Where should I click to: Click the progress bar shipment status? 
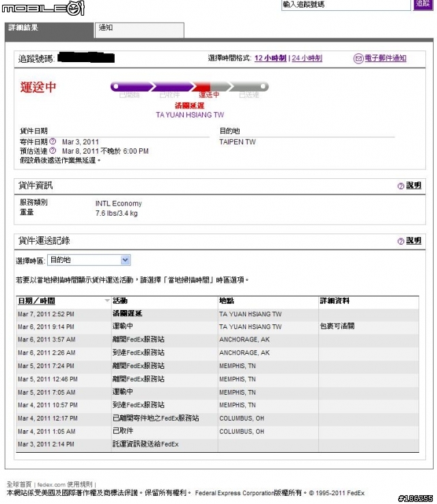(190, 87)
